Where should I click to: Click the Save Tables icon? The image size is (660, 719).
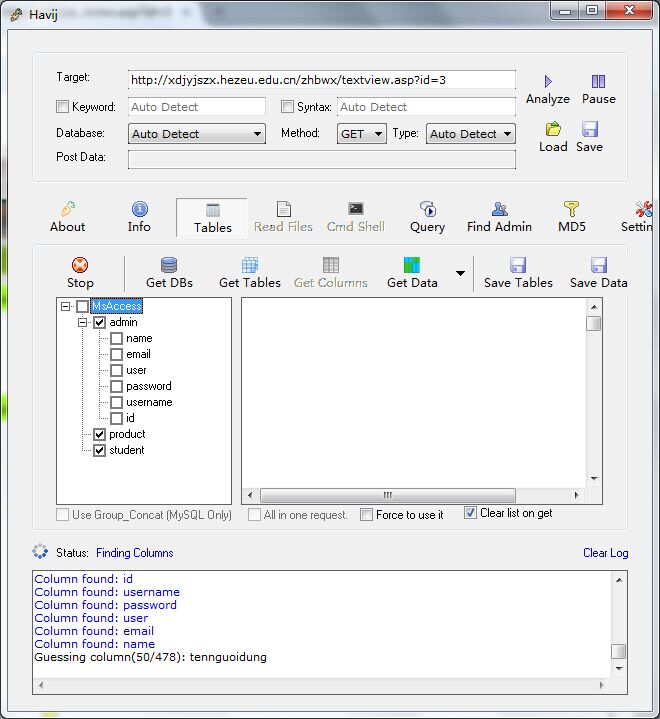click(518, 265)
